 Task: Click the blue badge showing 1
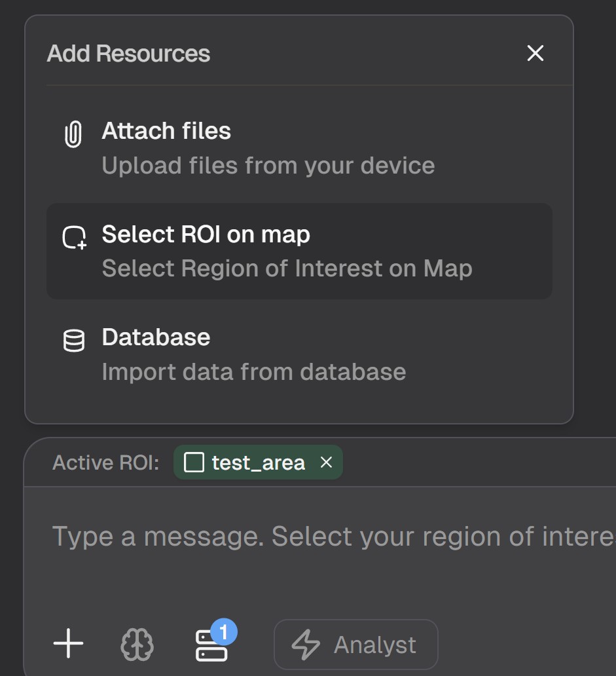(224, 632)
